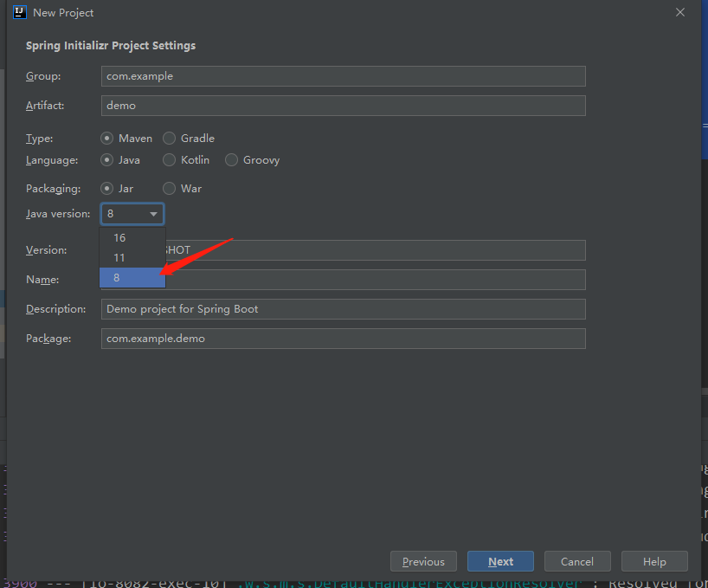Screen dimensions: 708x588
Task: Click the Artifact input field
Action: point(343,106)
